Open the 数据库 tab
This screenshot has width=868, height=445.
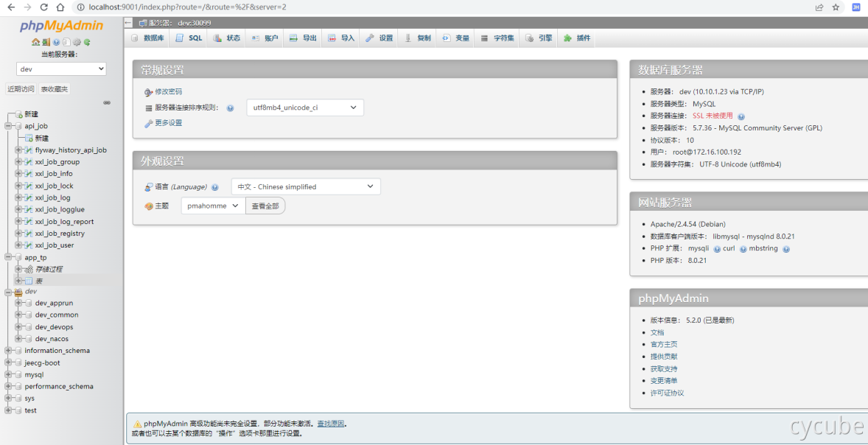147,38
